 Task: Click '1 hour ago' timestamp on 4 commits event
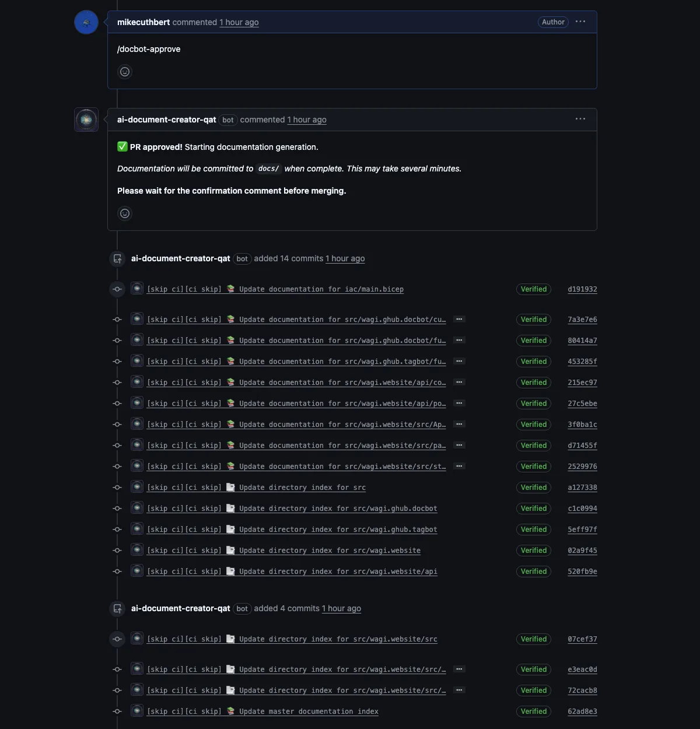341,608
